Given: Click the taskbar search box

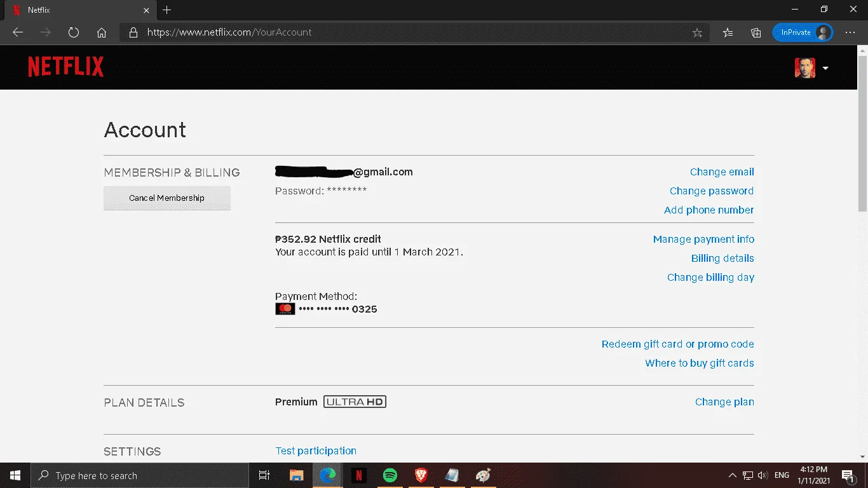Looking at the screenshot, I should coord(139,475).
